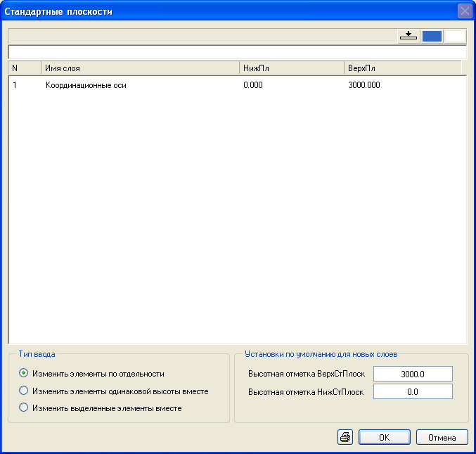Click the 'ВерхПл' column header
Screen dimensions: 476x454
pos(403,68)
